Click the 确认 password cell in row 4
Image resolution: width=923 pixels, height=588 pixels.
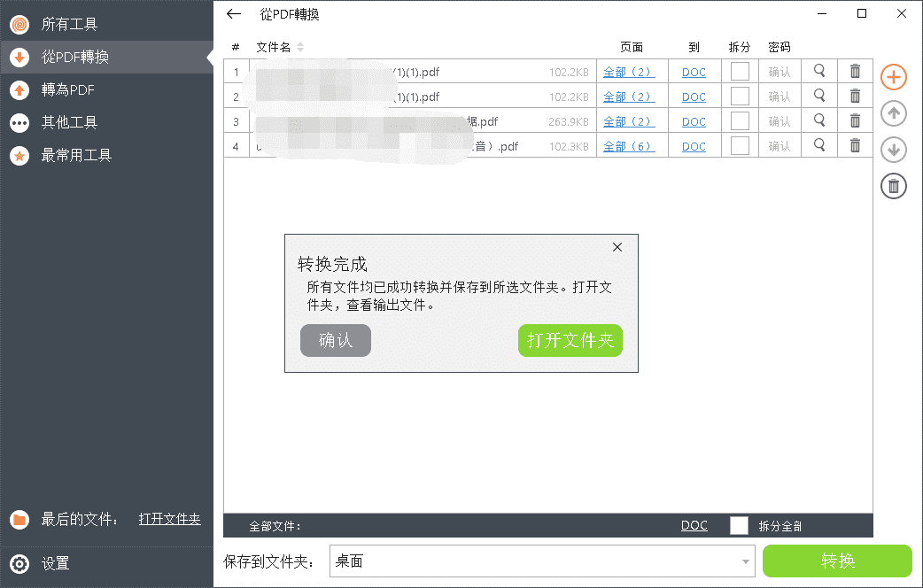point(780,147)
